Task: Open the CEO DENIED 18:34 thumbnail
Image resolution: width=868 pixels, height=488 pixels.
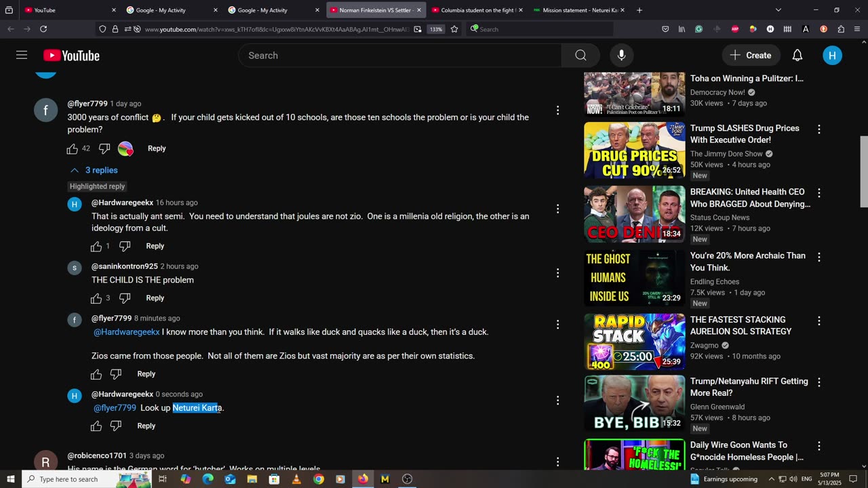Action: [635, 214]
